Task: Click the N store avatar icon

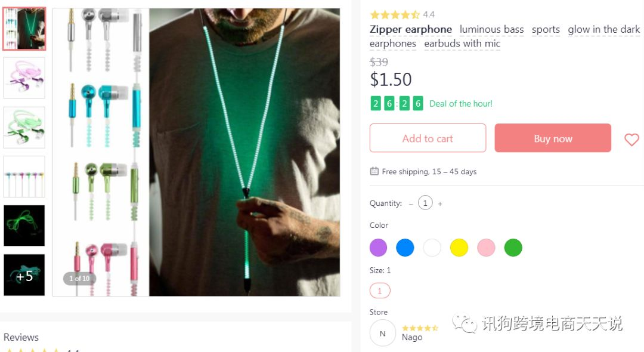Action: 382,333
